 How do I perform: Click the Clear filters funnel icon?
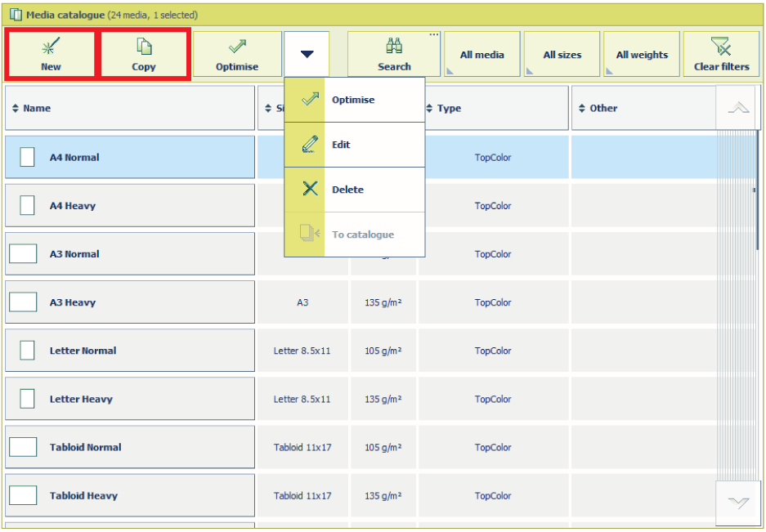[x=721, y=47]
